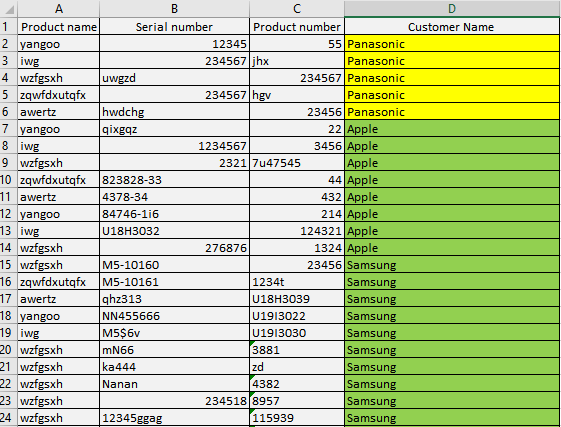The image size is (561, 427).
Task: Select 'zqwfdxutqfx' cell in row 5
Action: click(x=59, y=94)
